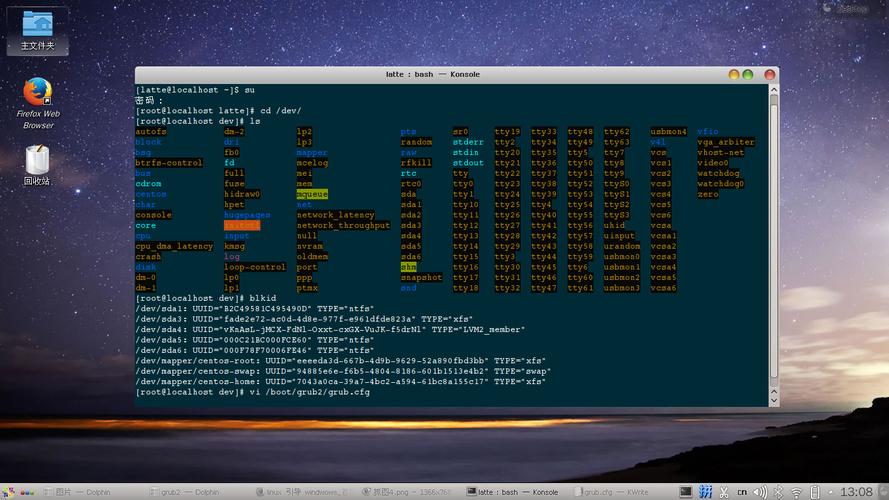Select latte : bash — Konsole taskbar entry
This screenshot has width=889, height=500.
pos(513,492)
